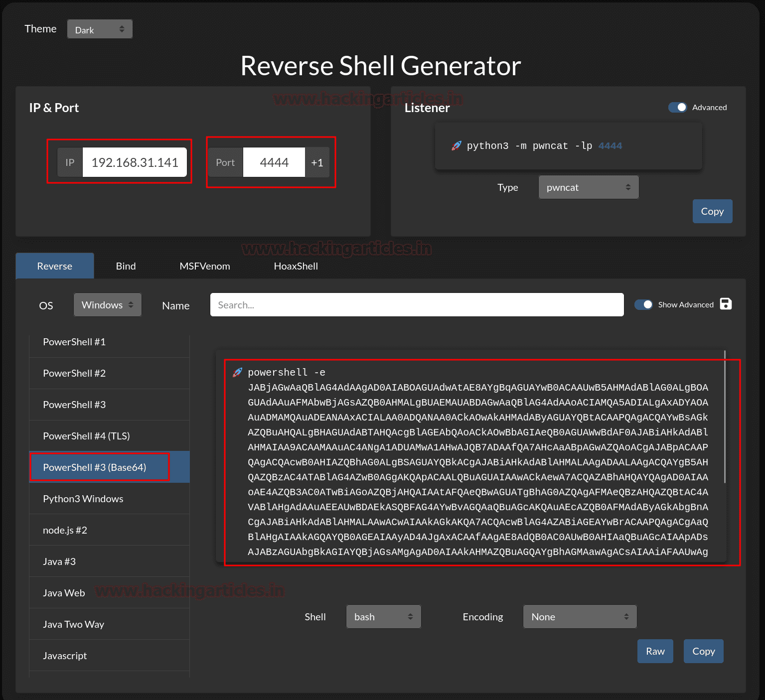Toggle the Show Advanced switch
This screenshot has width=765, height=700.
click(643, 304)
